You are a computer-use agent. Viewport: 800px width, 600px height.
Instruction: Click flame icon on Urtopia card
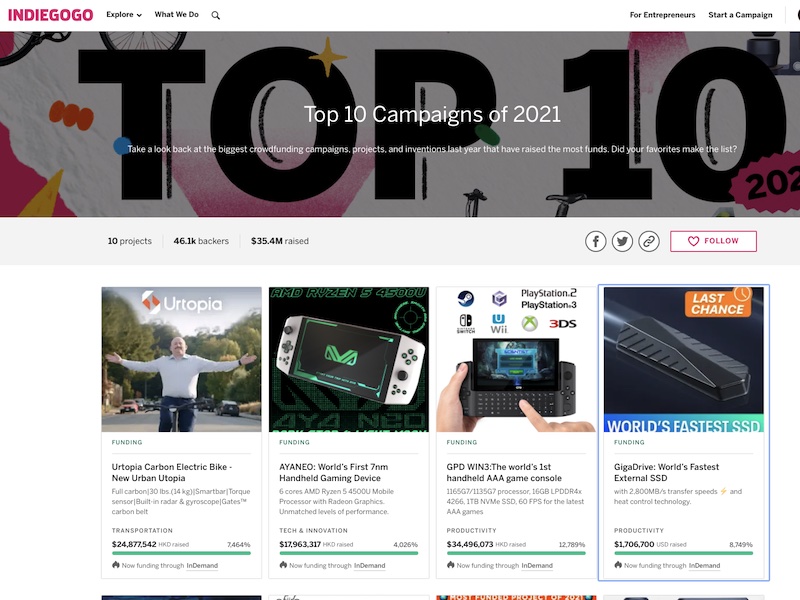(116, 565)
